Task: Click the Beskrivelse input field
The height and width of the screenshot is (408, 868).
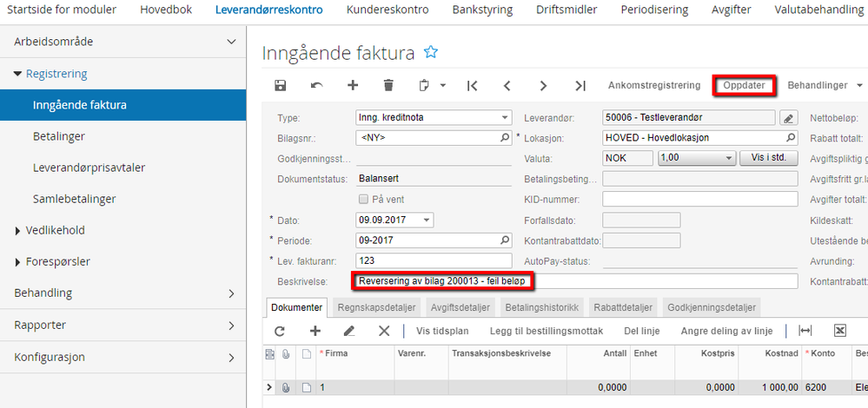Action: (x=576, y=281)
